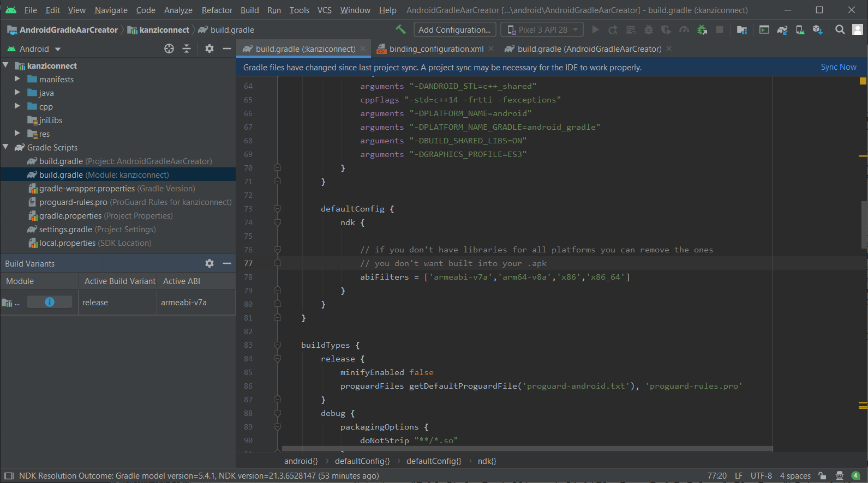868x483 pixels.
Task: Collapse the Gradle Scripts node
Action: [x=5, y=147]
